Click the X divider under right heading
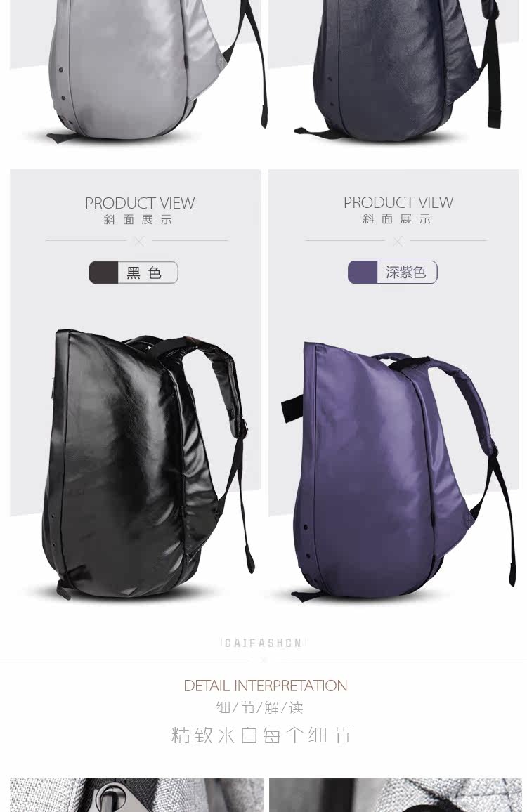This screenshot has width=527, height=812. pos(398,241)
